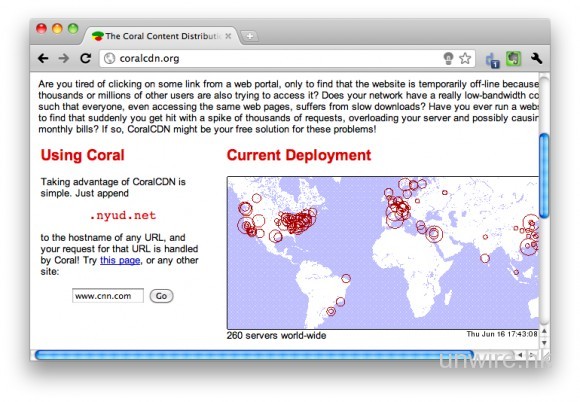
Task: Click the horizontal scrollbar thumb
Action: 254,355
